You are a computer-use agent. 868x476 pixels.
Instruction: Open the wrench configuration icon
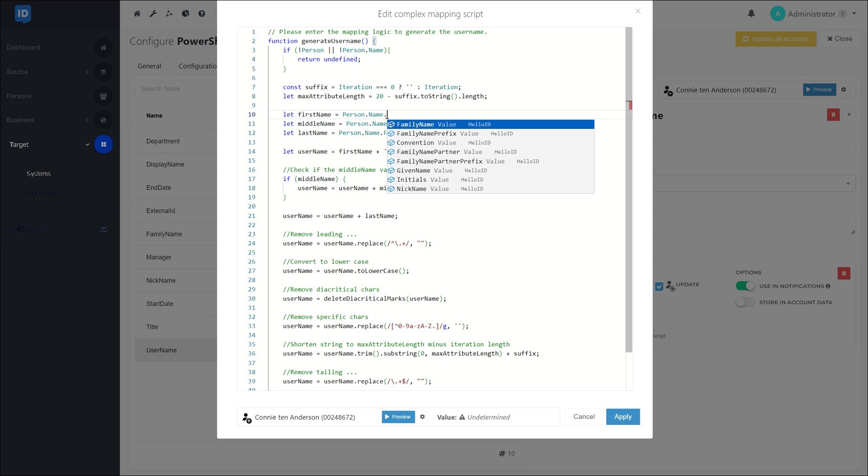[x=153, y=14]
